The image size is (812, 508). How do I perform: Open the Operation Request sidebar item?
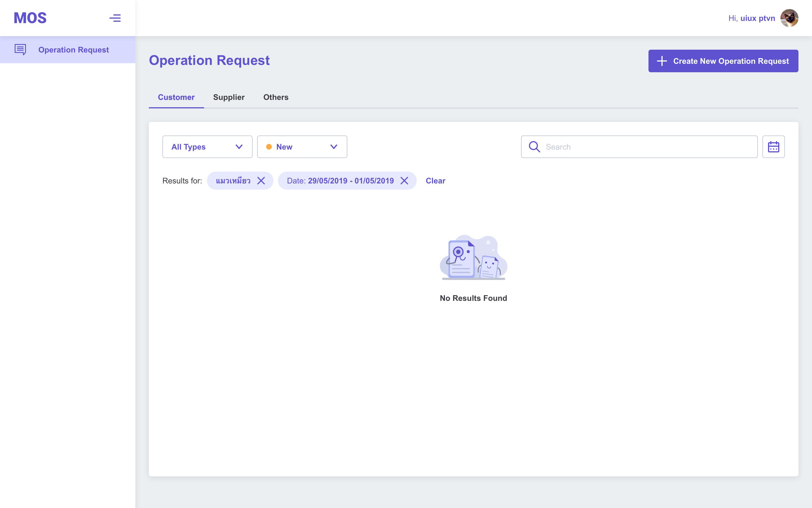pos(67,50)
